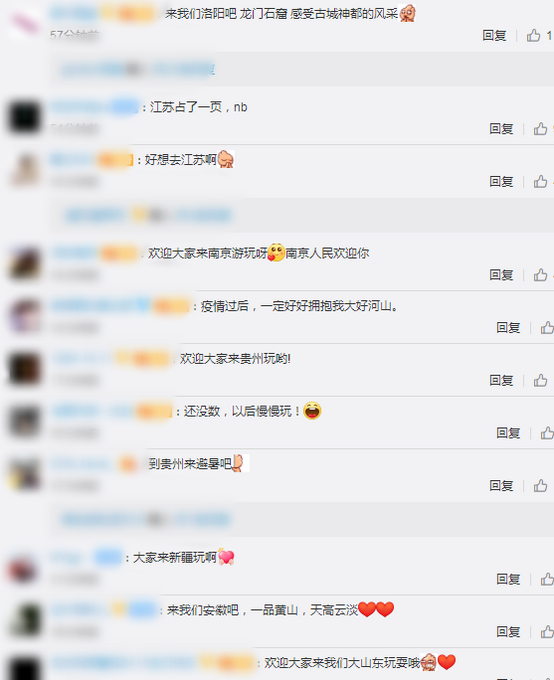The width and height of the screenshot is (554, 680).
Task: Like the '江苏占了一页，nb' comment
Action: click(x=540, y=128)
